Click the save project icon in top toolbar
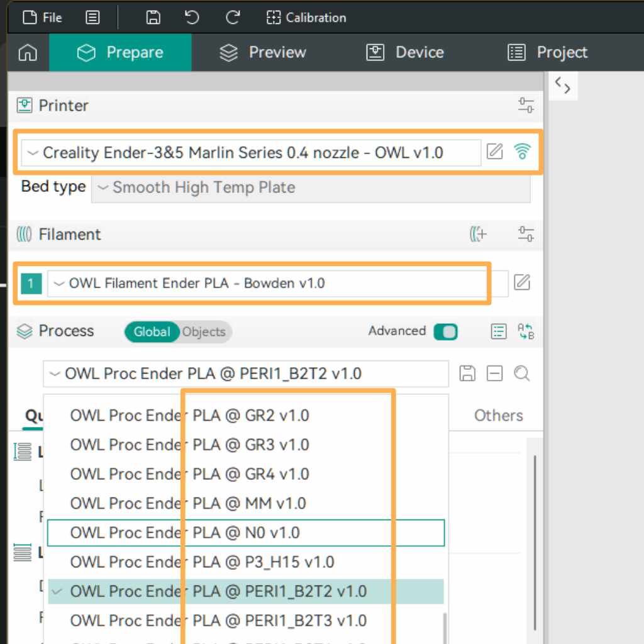 point(153,18)
